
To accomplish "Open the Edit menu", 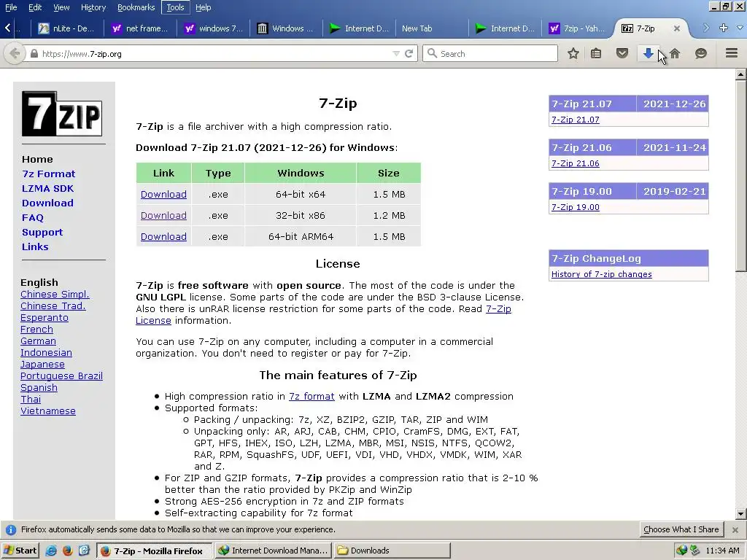I will tap(35, 7).
